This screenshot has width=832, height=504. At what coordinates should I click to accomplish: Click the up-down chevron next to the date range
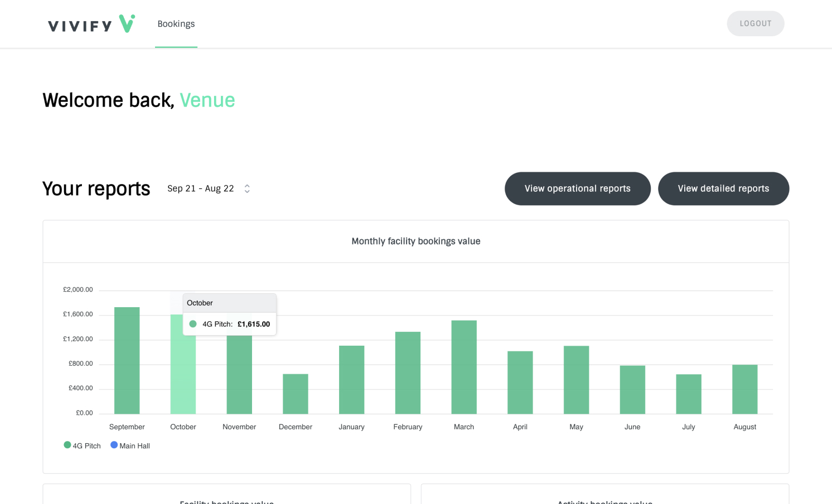[x=246, y=188]
